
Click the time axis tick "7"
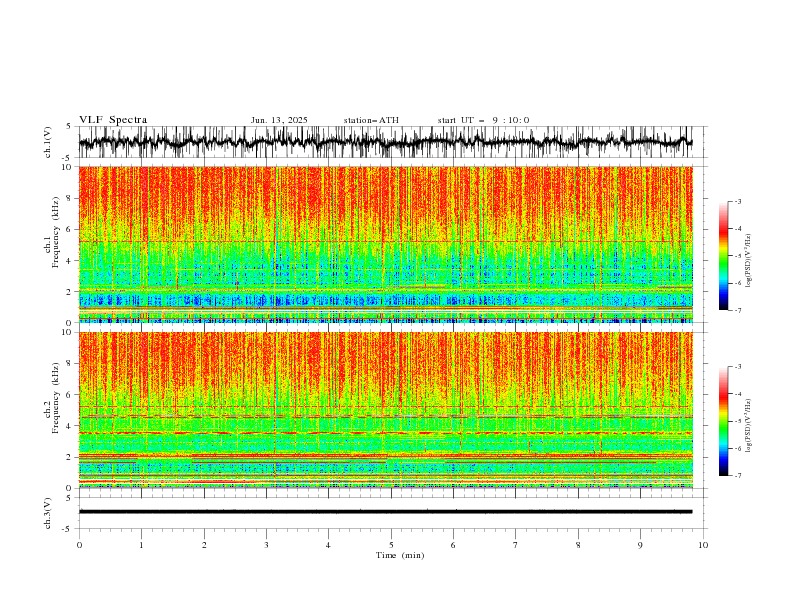pos(516,546)
